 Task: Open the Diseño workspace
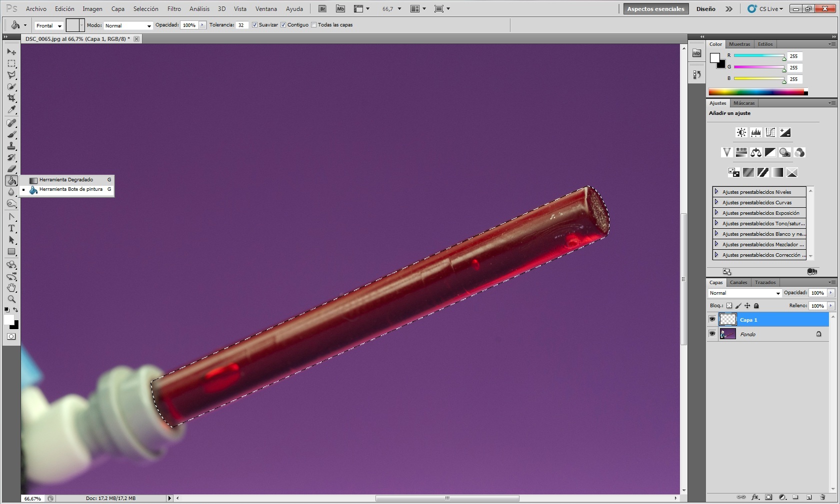705,8
